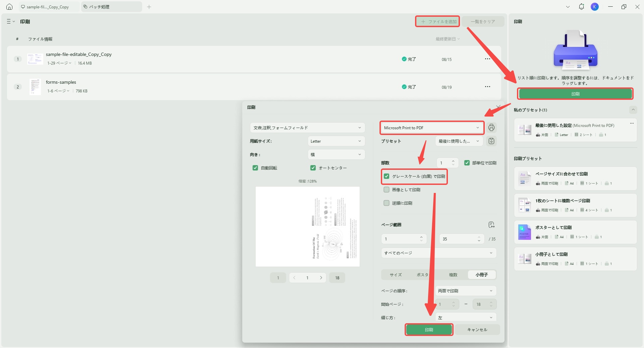Open the 向き orientation dropdown

click(x=336, y=154)
